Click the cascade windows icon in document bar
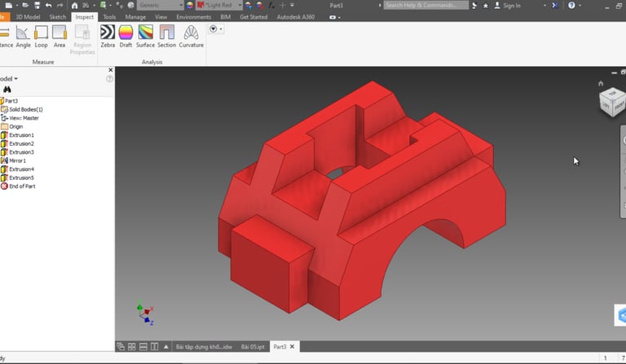Viewport: 626px width, 364px height. 121,346
